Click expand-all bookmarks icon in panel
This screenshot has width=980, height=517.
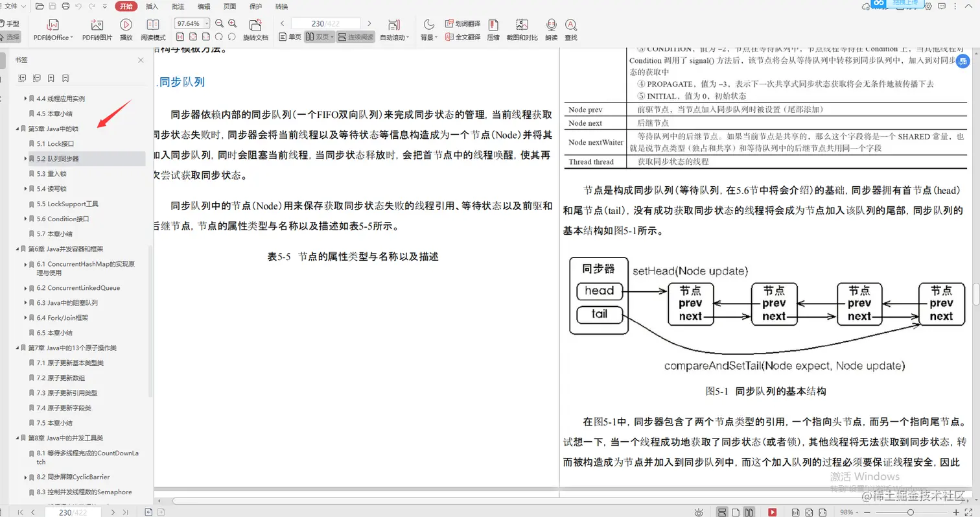click(x=22, y=78)
